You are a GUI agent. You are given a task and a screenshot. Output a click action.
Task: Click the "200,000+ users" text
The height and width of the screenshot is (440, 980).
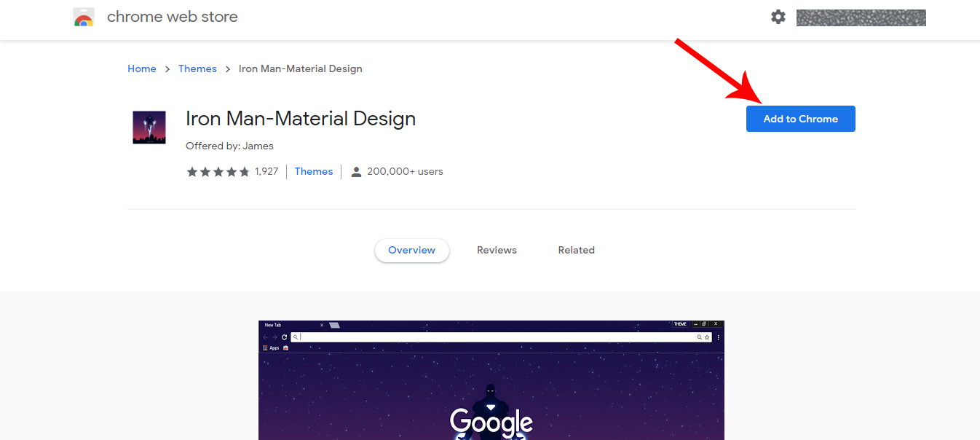406,172
